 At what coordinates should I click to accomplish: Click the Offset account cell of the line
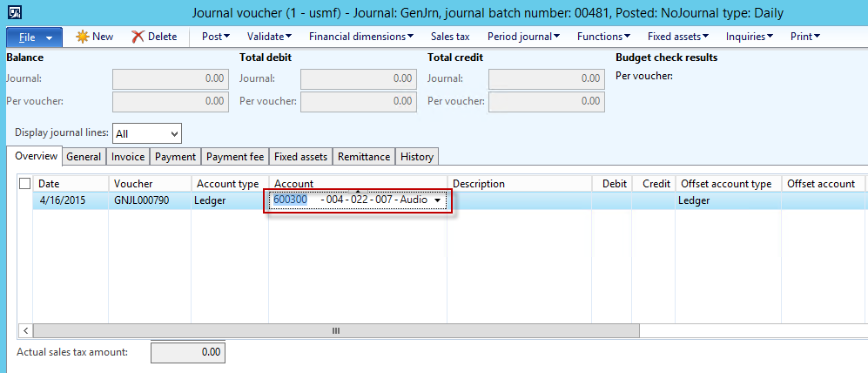(823, 200)
